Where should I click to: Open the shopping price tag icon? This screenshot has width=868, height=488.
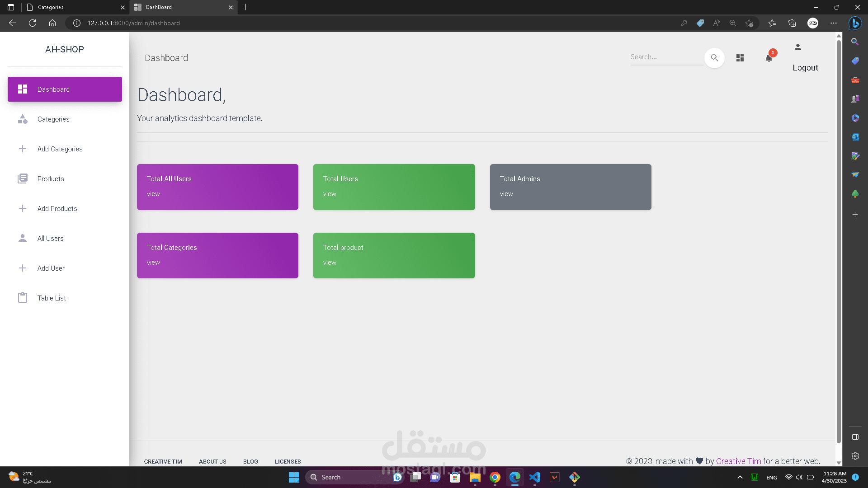(x=700, y=23)
